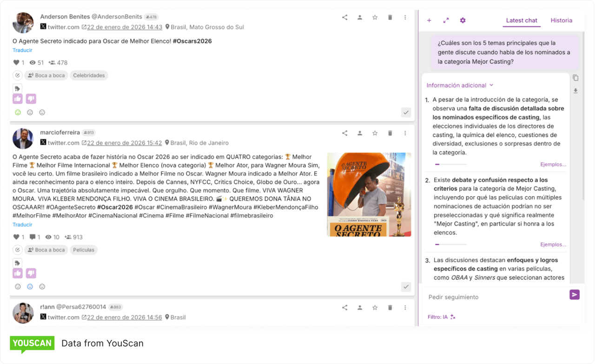Send the follow-up message
The image size is (595, 364).
click(x=575, y=295)
